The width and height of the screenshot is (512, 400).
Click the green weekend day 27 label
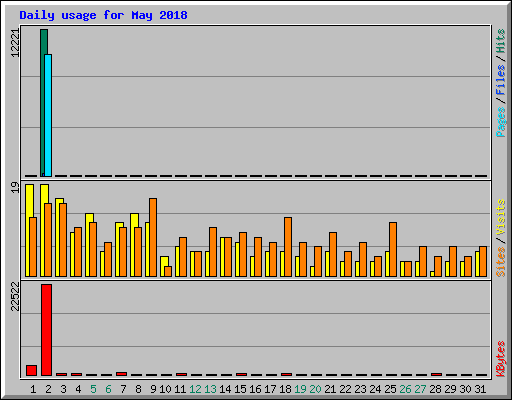pos(420,389)
